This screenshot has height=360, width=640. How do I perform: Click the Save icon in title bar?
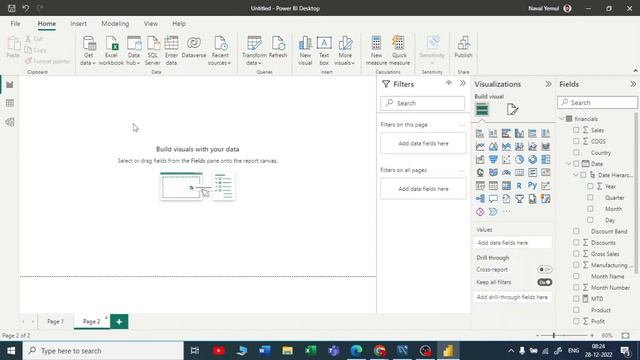(11, 8)
